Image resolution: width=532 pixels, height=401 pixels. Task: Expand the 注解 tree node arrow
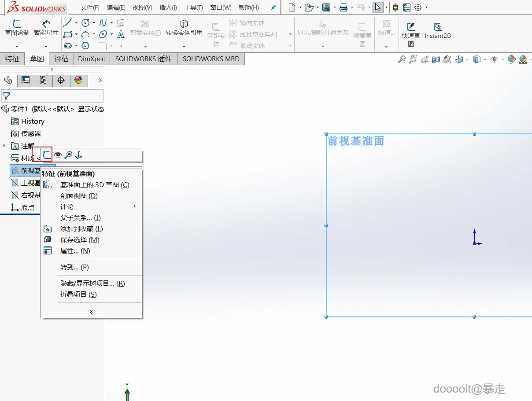pos(4,146)
